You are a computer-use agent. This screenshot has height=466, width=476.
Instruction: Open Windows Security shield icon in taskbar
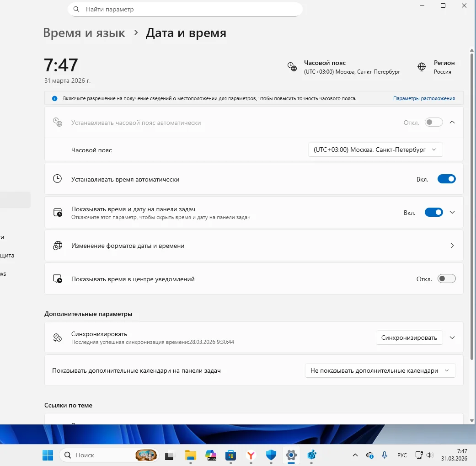[271, 455]
